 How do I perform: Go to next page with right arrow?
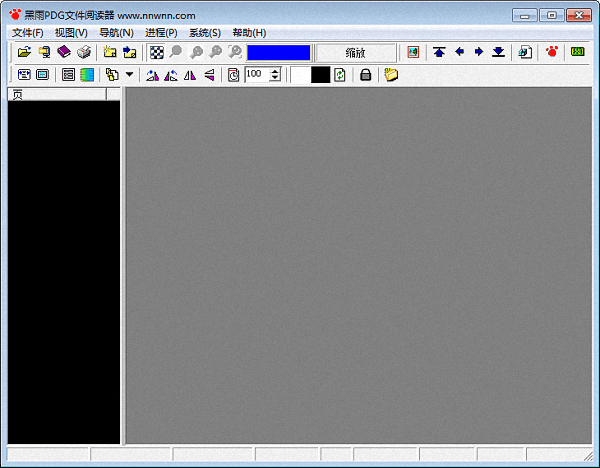[478, 52]
